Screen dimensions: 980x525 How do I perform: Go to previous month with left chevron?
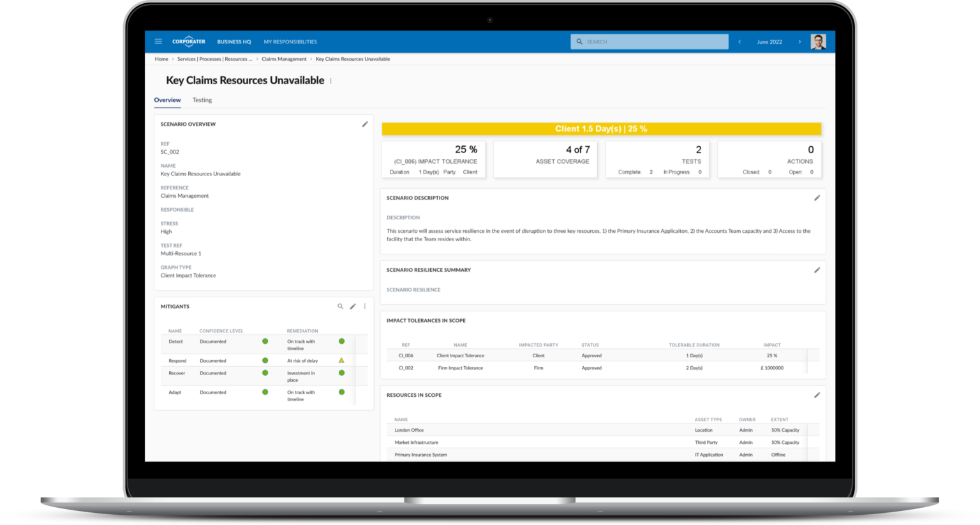(x=739, y=41)
